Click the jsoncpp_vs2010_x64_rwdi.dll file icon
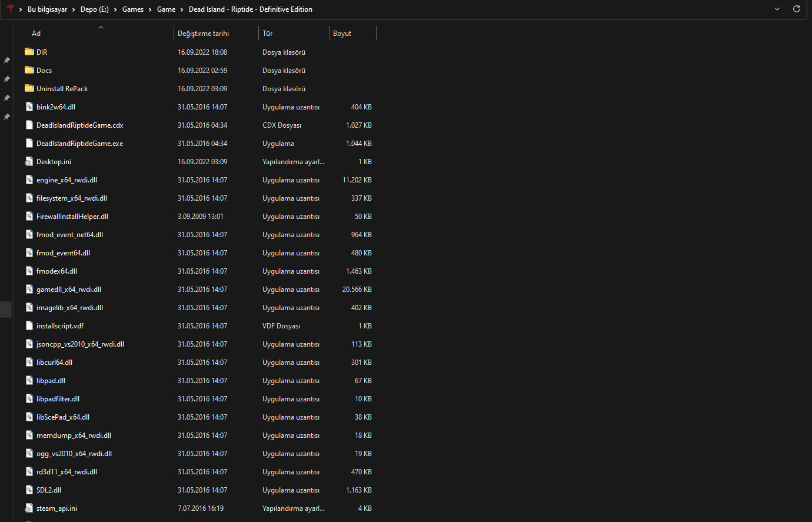Image resolution: width=812 pixels, height=522 pixels. pos(29,344)
